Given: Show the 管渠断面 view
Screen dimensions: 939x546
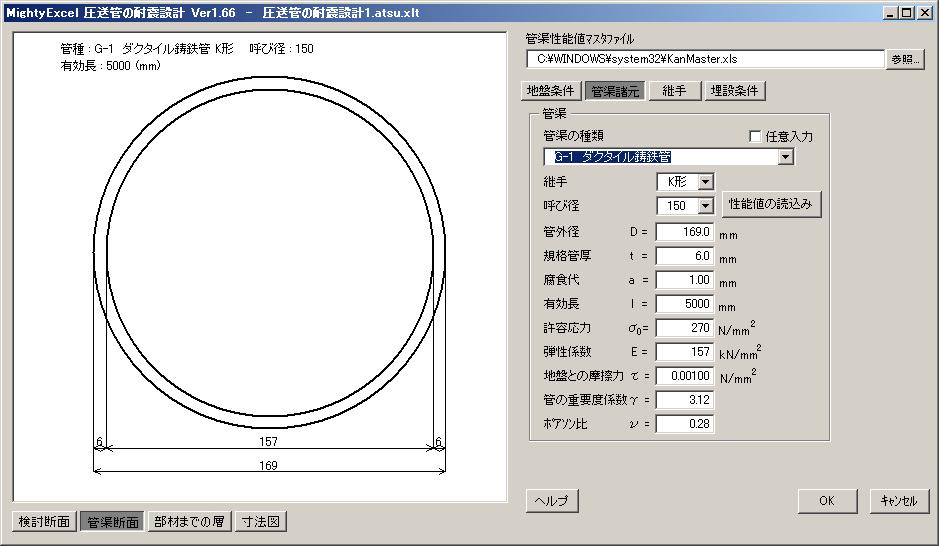Looking at the screenshot, I should coord(113,522).
